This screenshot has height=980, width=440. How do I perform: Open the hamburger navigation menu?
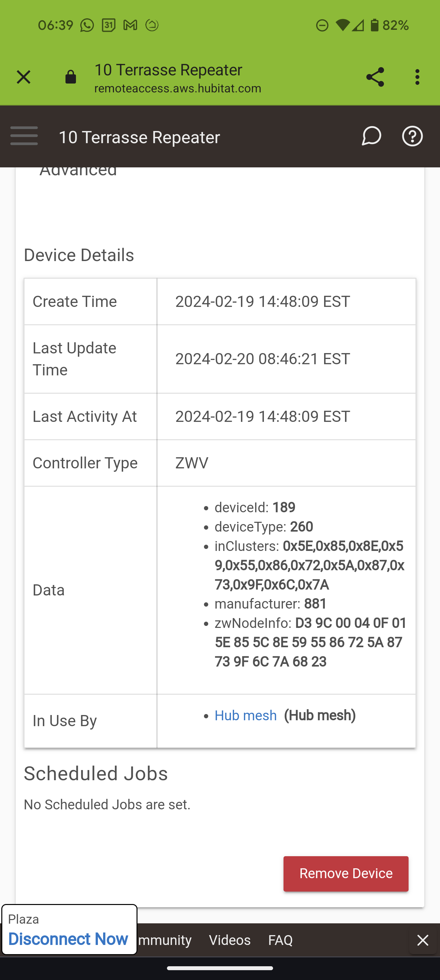24,136
